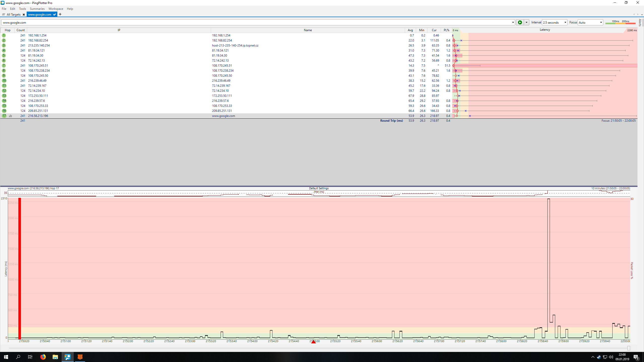Expand dropdown arrow beside the play button
The image size is (644, 362).
[526, 22]
